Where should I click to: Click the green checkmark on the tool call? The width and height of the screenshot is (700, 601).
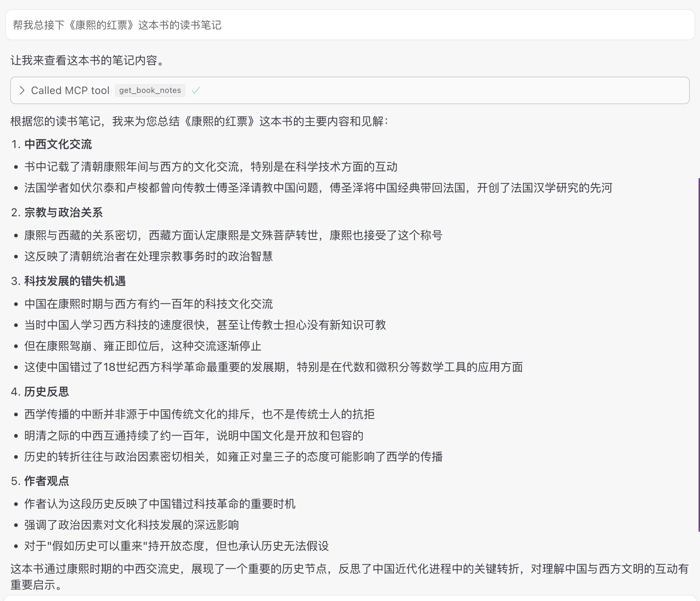pos(196,90)
